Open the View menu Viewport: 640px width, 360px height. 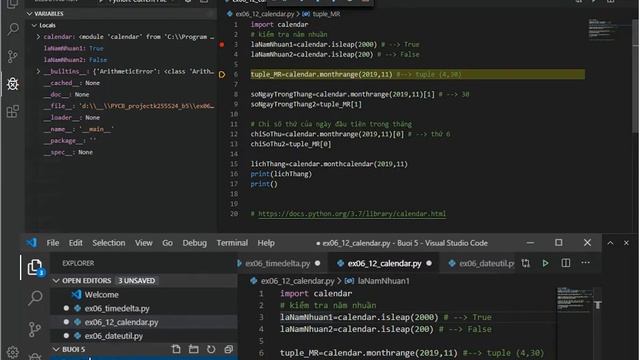point(144,243)
